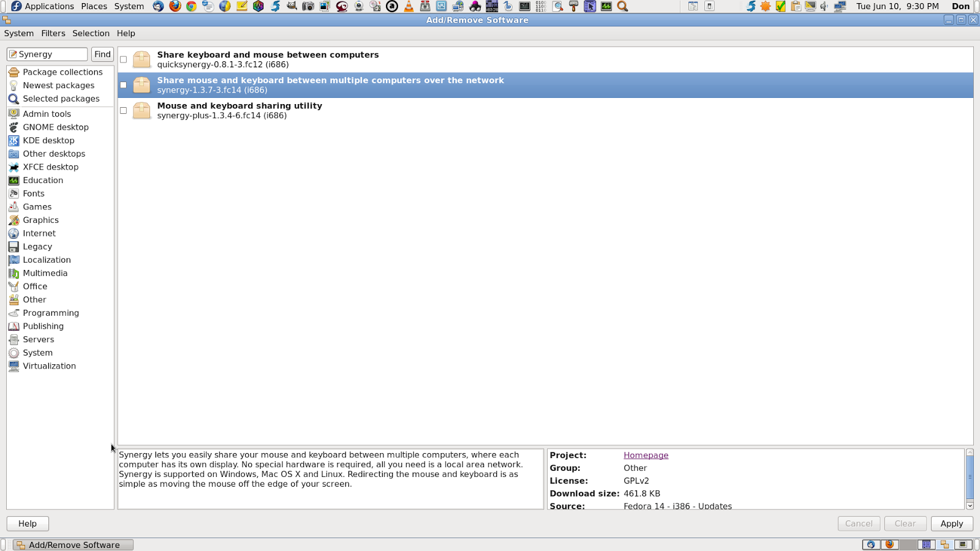Screen dimensions: 980x551
Task: Click the Selected packages magnifier icon
Action: tap(13, 99)
